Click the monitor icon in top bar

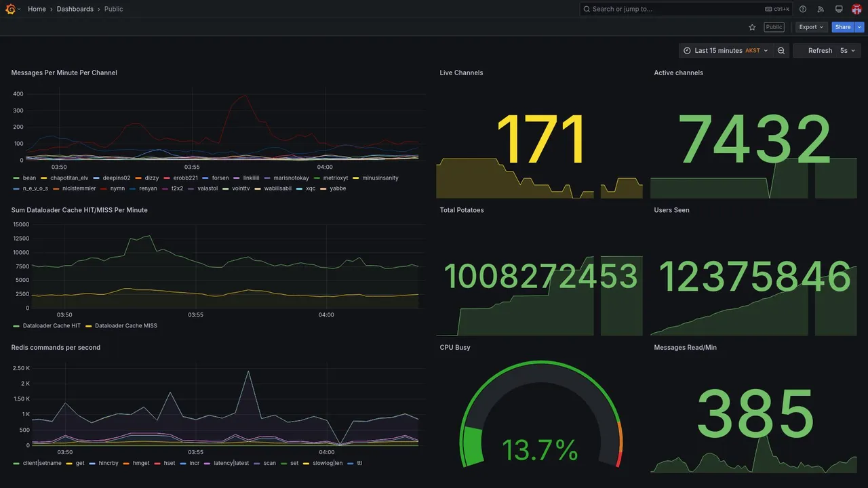(x=839, y=9)
